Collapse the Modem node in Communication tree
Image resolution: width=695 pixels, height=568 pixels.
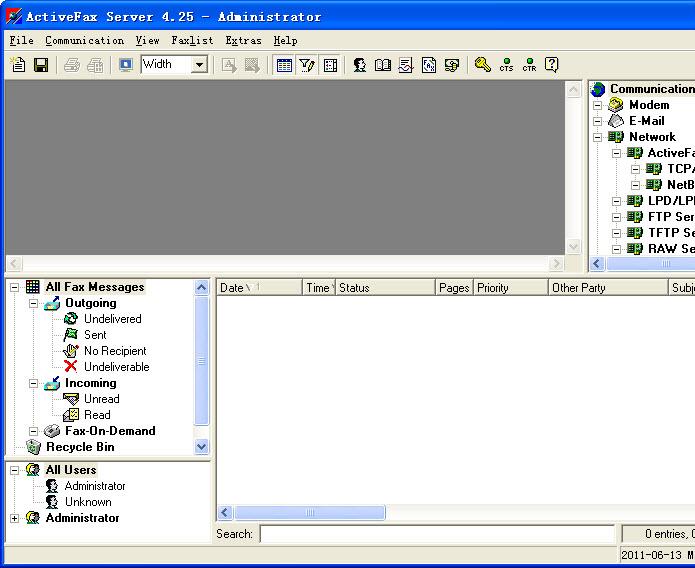597,105
